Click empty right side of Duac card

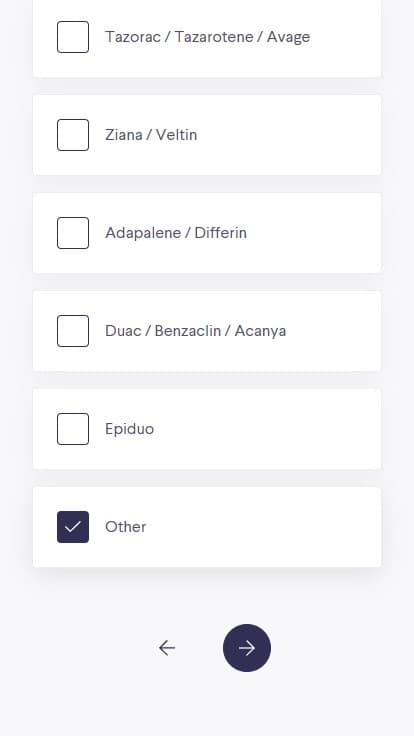pyautogui.click(x=338, y=331)
